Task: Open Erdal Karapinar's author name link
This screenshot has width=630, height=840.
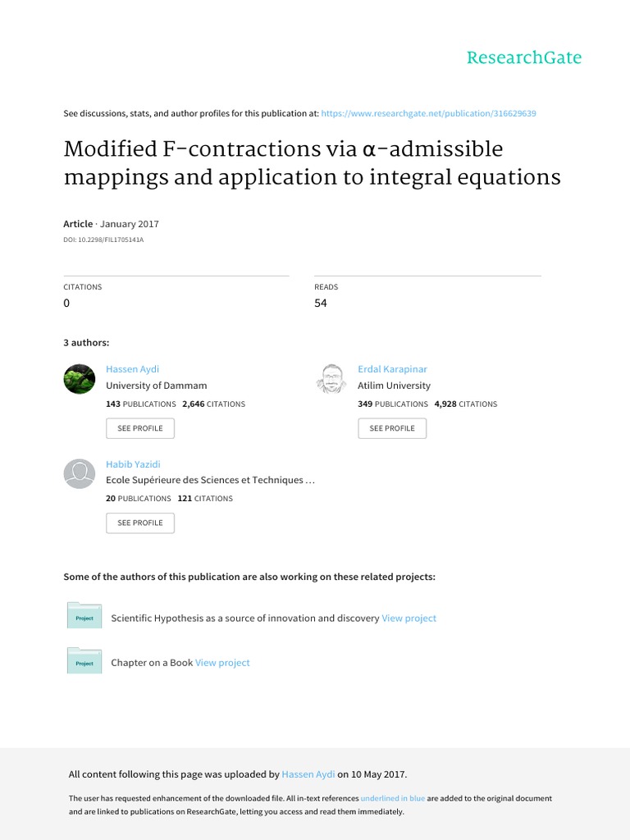Action: click(x=392, y=369)
